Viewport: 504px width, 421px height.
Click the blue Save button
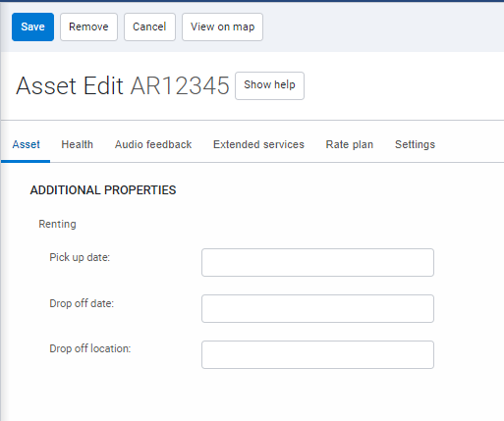(32, 26)
